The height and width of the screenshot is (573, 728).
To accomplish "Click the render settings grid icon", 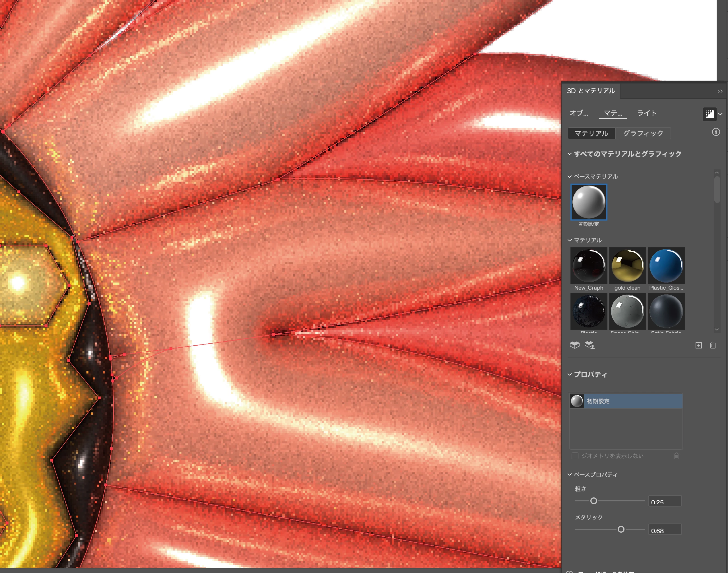I will (x=709, y=114).
